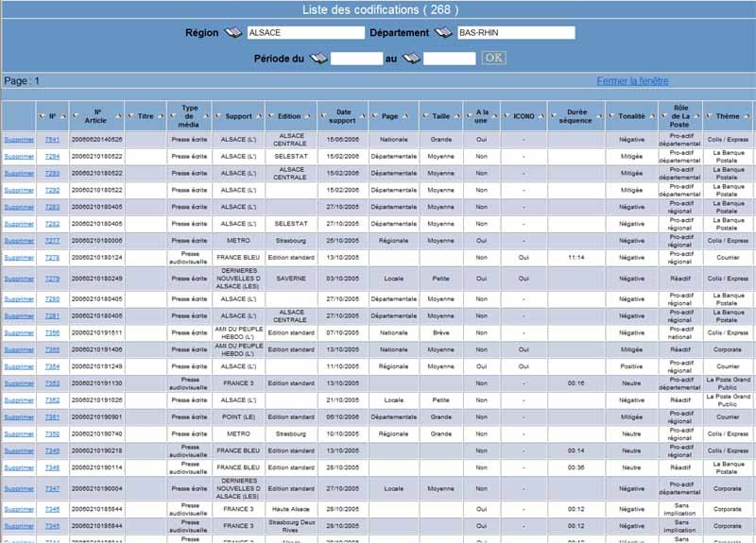Click Supprimer for codification 7277
The image size is (756, 543).
click(19, 241)
